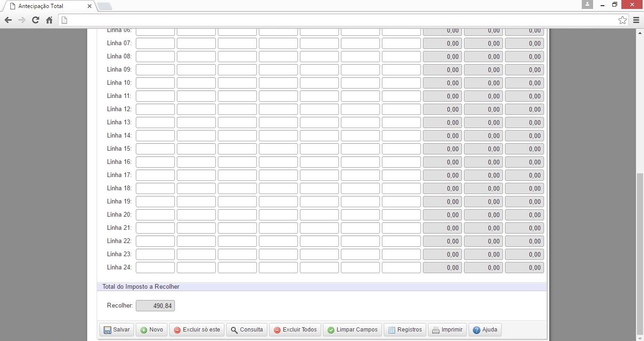Click the Excluir Todos button
Image resolution: width=644 pixels, height=341 pixels.
click(x=295, y=330)
